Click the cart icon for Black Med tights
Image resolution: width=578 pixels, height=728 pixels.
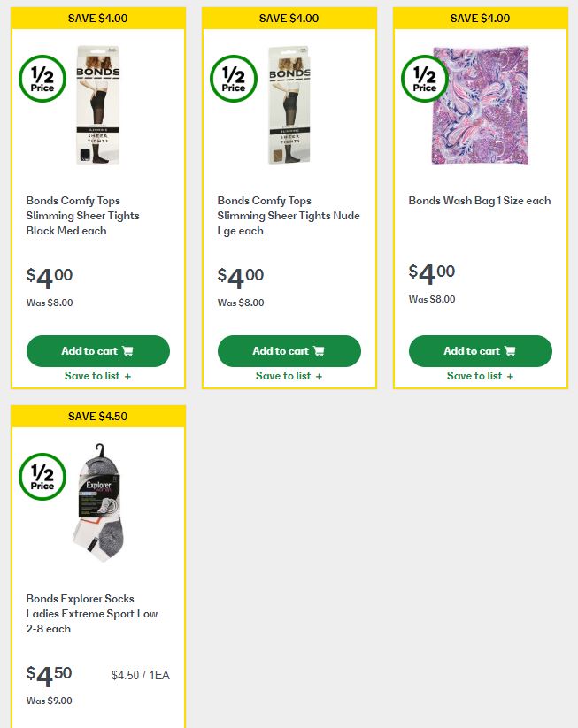127,351
